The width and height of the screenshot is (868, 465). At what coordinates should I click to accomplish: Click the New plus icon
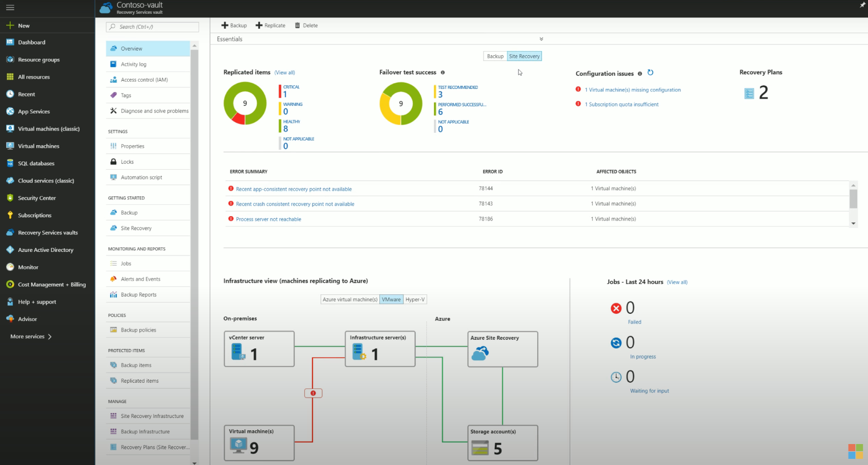coord(10,26)
